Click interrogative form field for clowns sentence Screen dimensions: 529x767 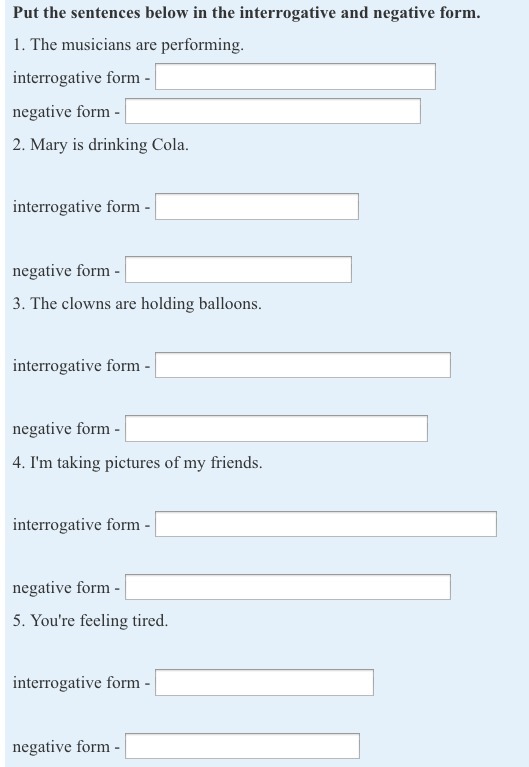click(x=303, y=365)
